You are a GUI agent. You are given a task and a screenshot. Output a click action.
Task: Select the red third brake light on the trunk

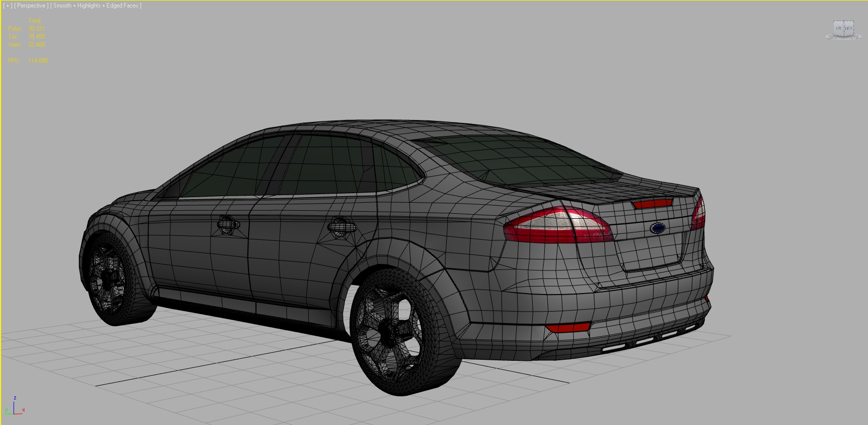653,203
